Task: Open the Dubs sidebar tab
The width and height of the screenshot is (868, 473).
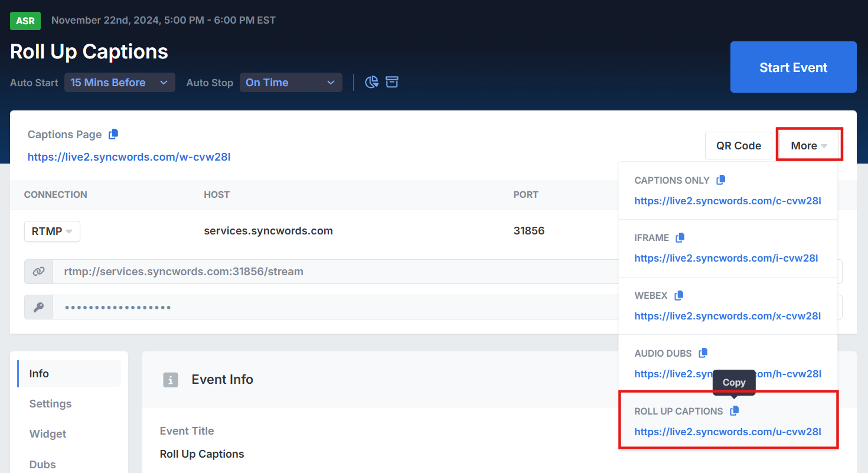Action: (x=43, y=464)
